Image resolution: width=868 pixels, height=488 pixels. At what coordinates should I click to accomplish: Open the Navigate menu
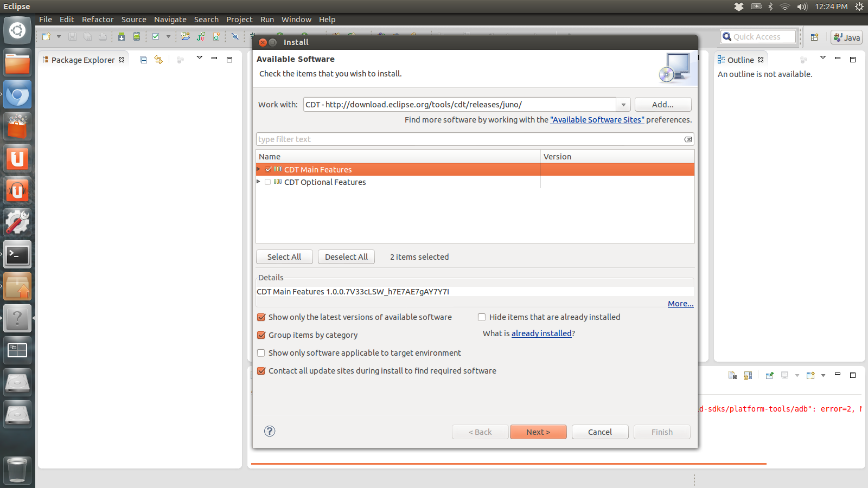coord(170,20)
